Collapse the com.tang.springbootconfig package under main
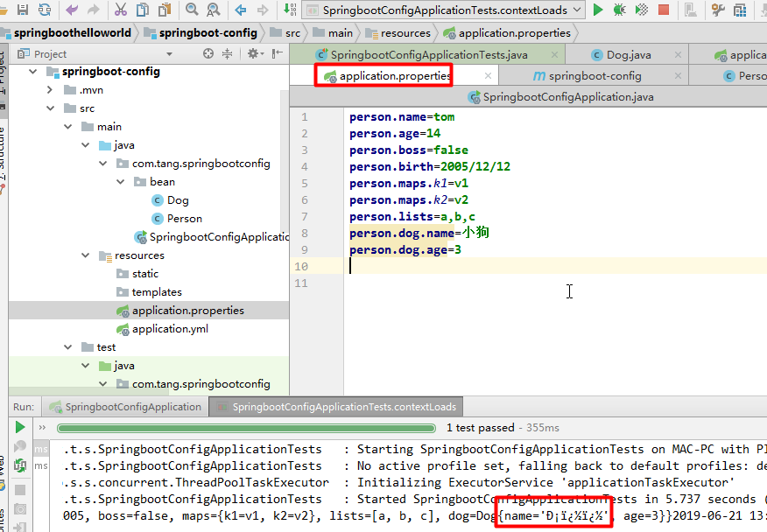 click(x=102, y=164)
